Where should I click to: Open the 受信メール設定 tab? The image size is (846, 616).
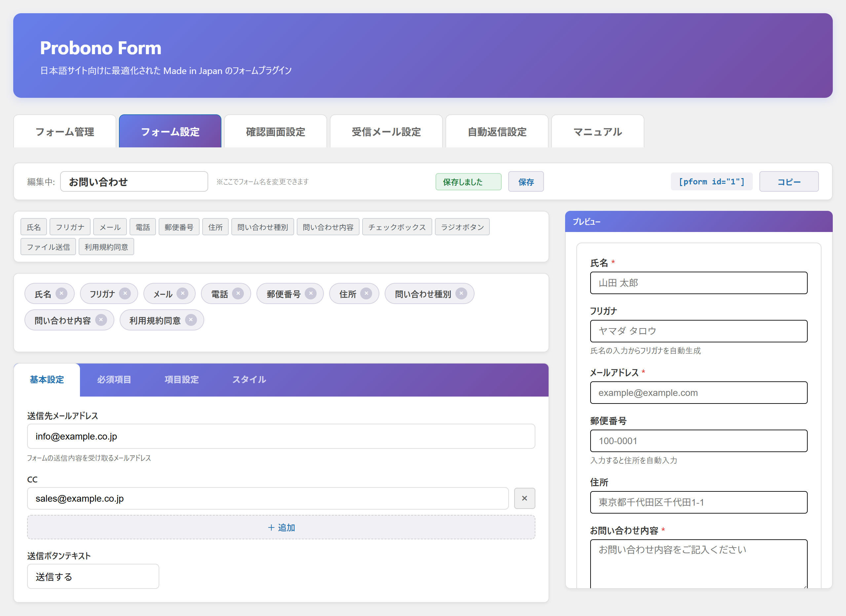(x=386, y=131)
